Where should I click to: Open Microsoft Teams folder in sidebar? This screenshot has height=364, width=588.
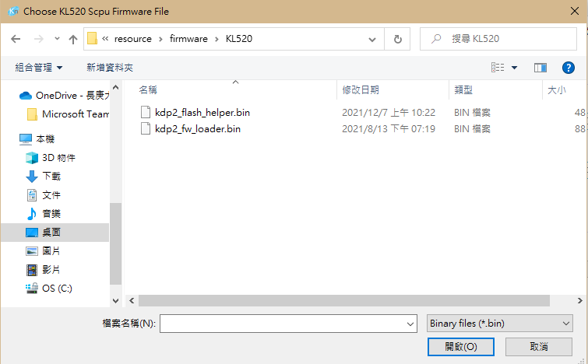tap(69, 114)
